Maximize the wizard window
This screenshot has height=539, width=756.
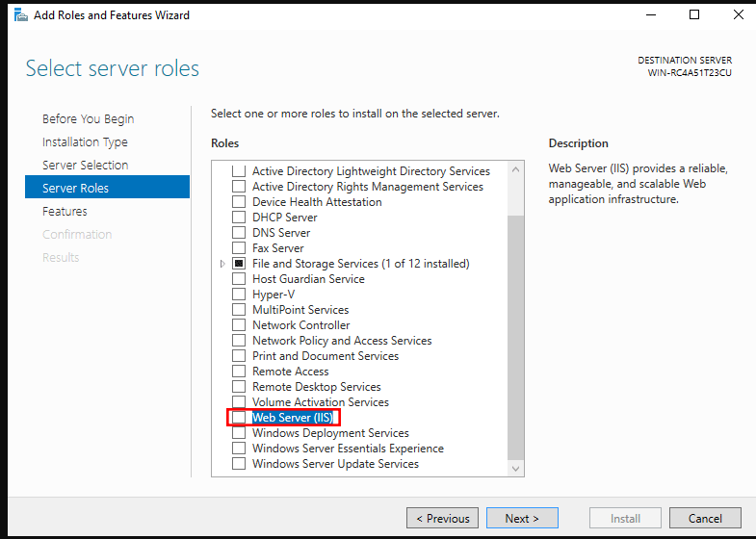tap(694, 15)
